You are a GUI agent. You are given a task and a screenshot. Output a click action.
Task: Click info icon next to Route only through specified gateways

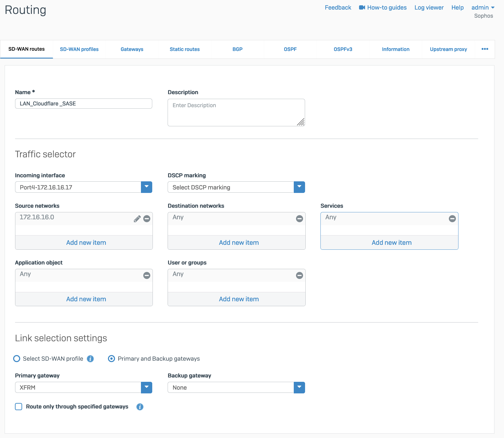(140, 407)
